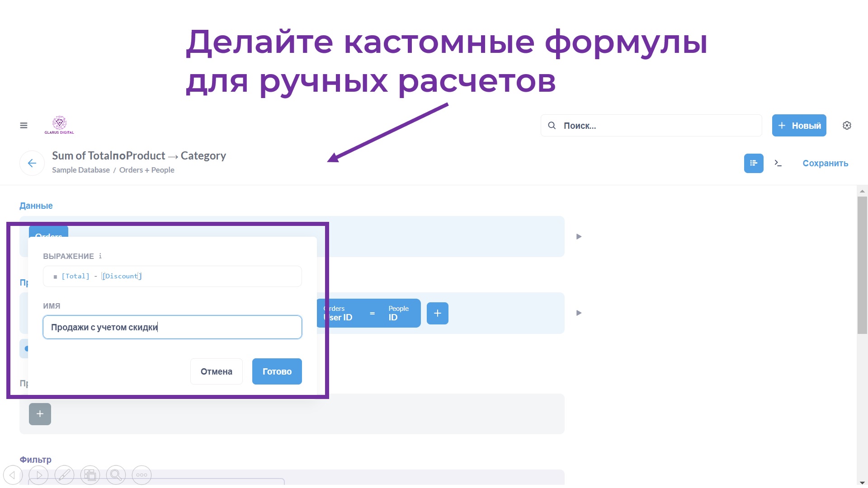The image size is (868, 488).
Task: Edit the expression formula field
Action: click(172, 276)
